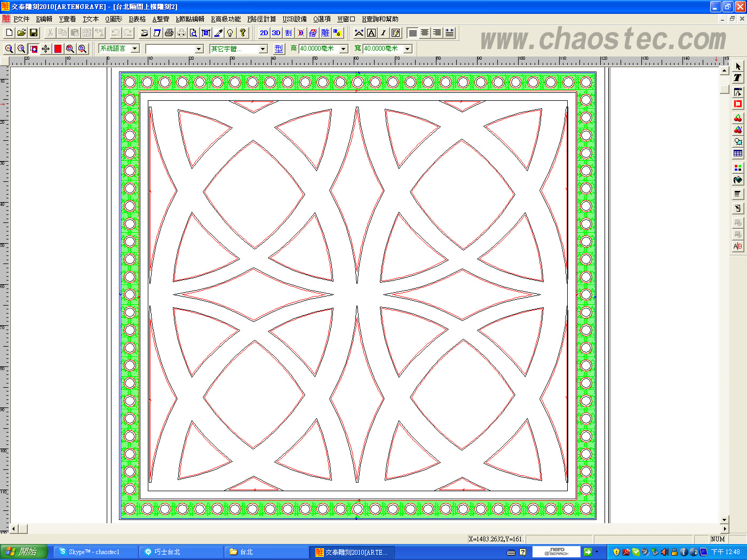Expand the 其它字體 font dropdown

(x=263, y=49)
